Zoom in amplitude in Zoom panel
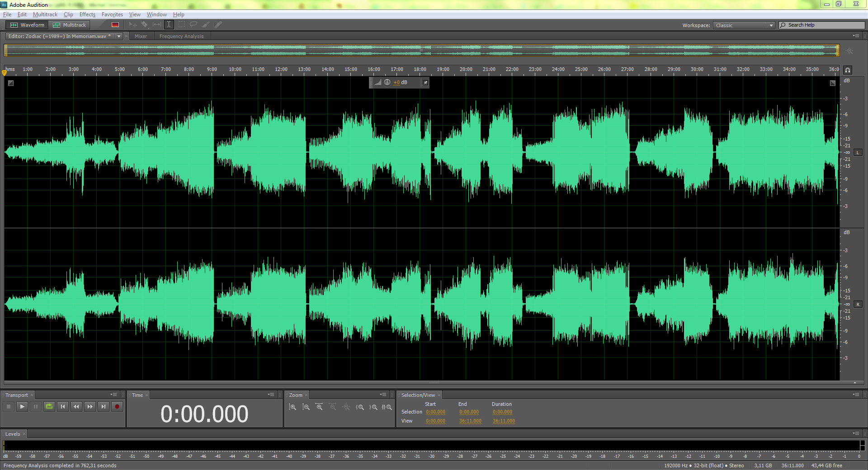Viewport: 868px width, 470px height. [292, 407]
